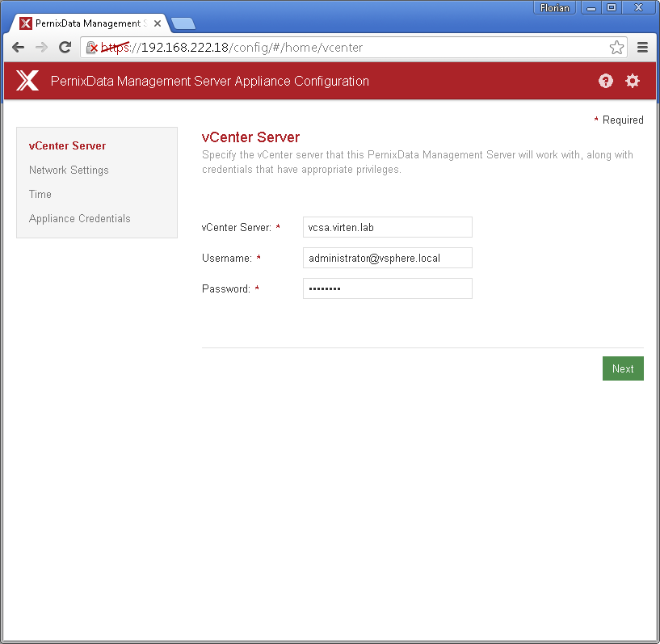Open Network Settings section
Image resolution: width=660 pixels, height=644 pixels.
coord(69,170)
